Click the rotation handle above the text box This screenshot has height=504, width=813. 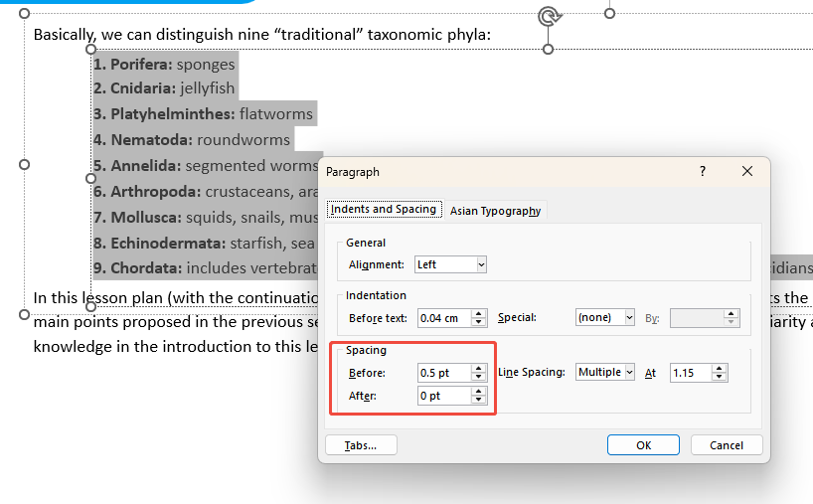[548, 16]
